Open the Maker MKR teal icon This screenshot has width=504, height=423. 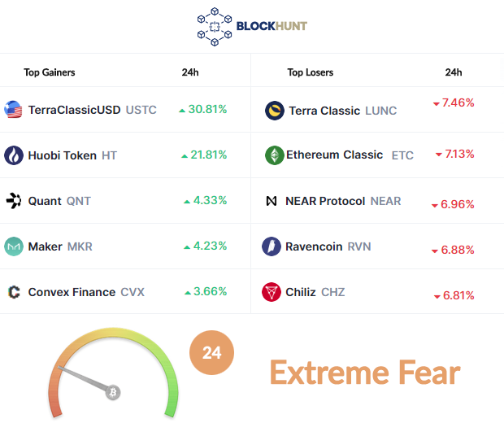[x=14, y=246]
